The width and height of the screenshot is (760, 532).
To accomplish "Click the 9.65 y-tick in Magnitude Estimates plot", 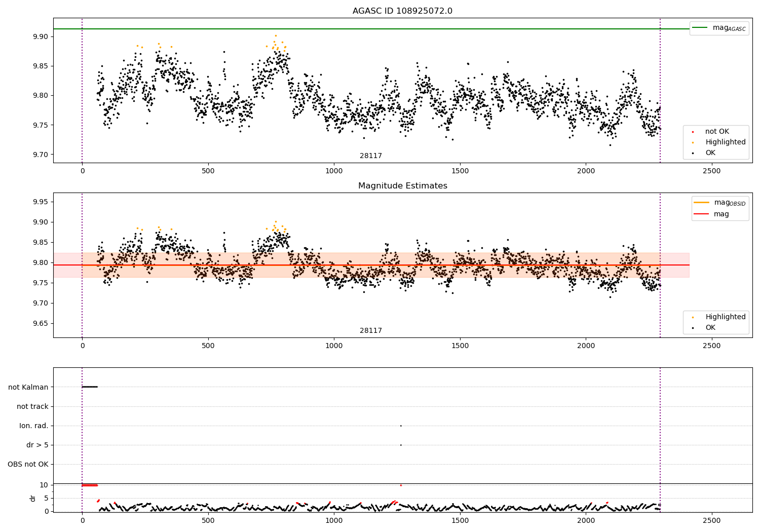I will tap(41, 324).
